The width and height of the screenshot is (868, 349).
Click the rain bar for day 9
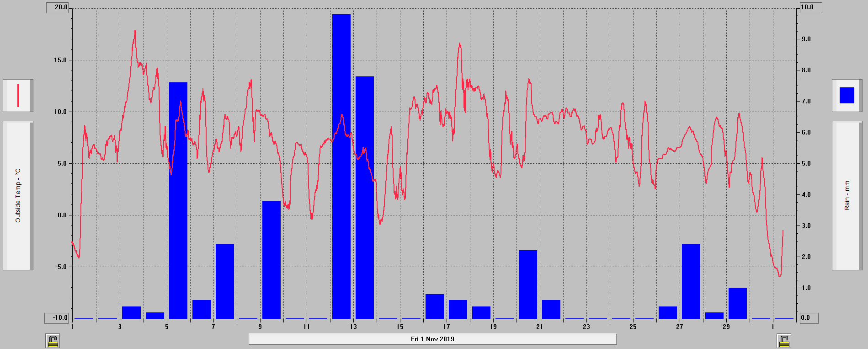[272, 260]
